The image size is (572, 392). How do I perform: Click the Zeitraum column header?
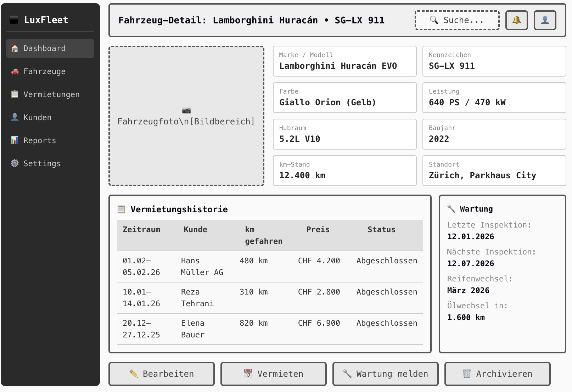click(141, 229)
